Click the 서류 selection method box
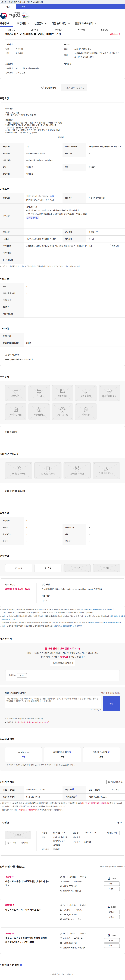The image size is (125, 980). click(19, 568)
